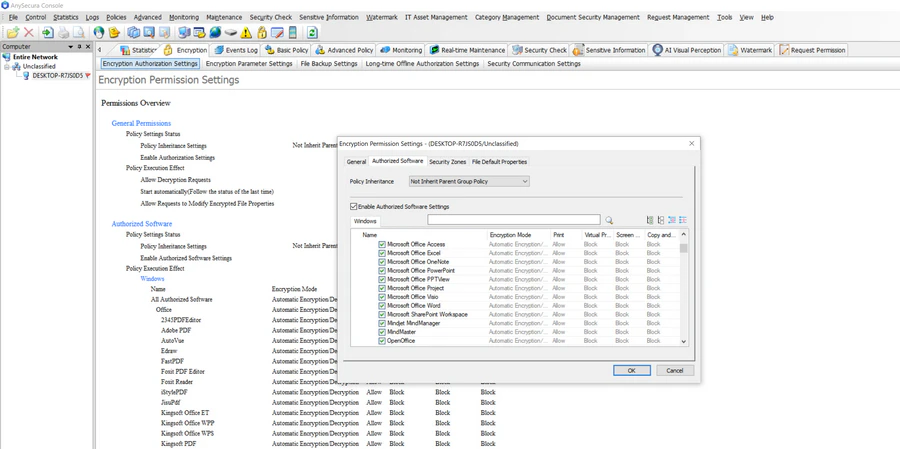Image resolution: width=900 pixels, height=449 pixels.
Task: Uncheck Microsoft Office PowerPoint
Action: coord(382,270)
